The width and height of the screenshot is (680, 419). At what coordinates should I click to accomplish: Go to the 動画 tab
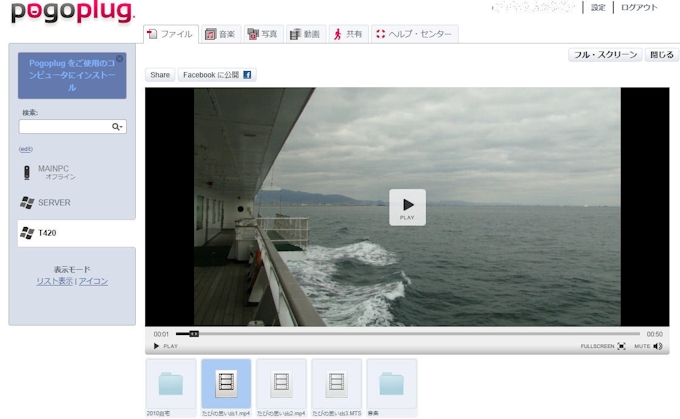pos(305,34)
